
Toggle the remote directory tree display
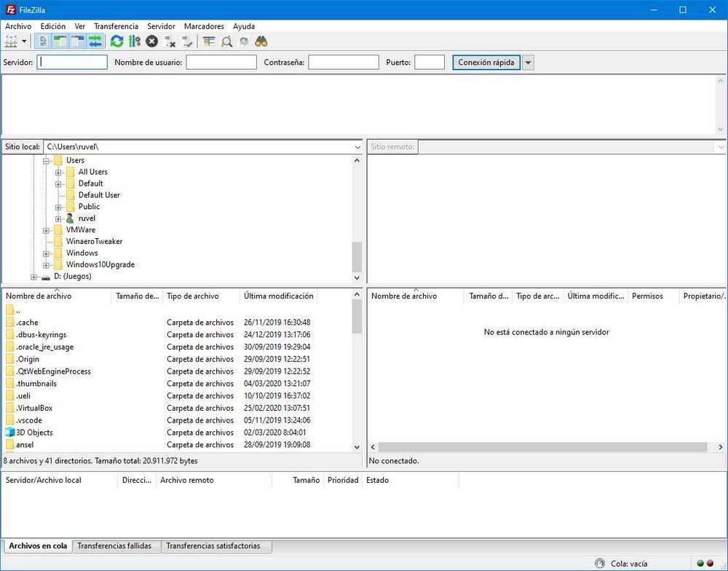78,42
